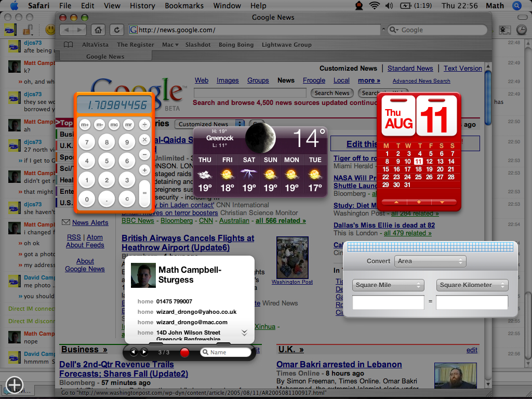Click the c clear key on calculator
The width and height of the screenshot is (532, 399).
click(127, 199)
